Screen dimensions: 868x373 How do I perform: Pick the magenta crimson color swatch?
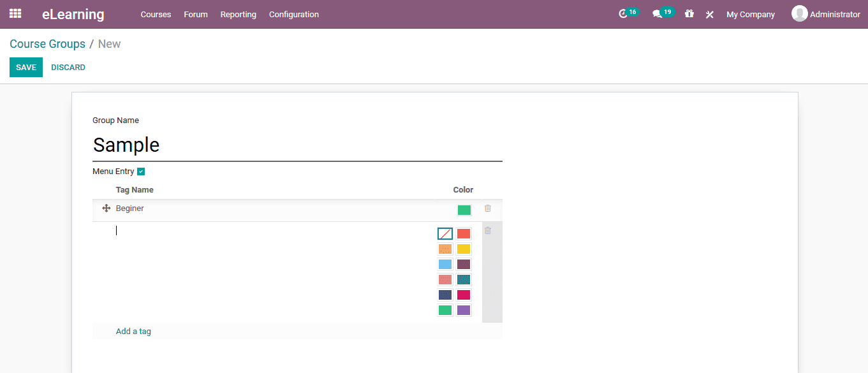(x=464, y=295)
